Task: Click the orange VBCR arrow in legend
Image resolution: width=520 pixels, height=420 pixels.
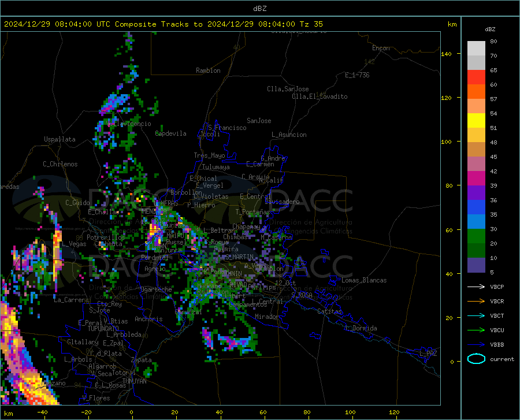Action: pos(476,301)
